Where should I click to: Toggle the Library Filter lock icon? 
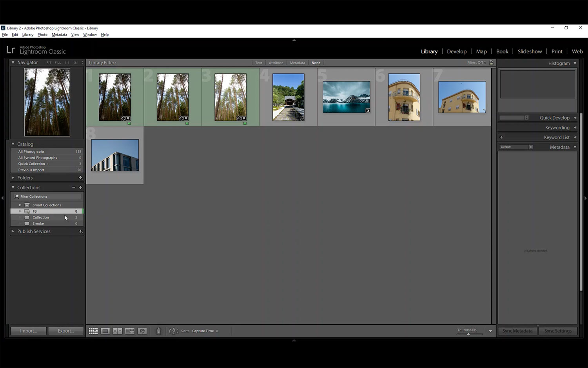click(x=491, y=63)
